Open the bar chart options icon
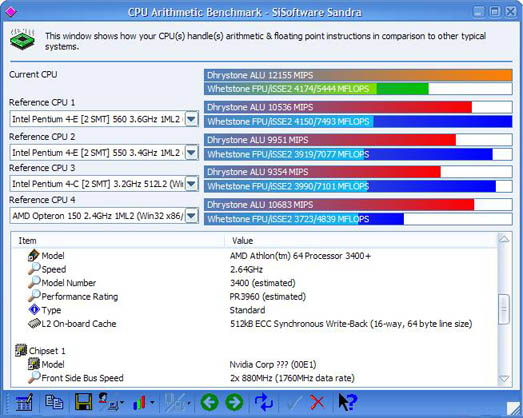Screen dimensions: 523x418 139,402
